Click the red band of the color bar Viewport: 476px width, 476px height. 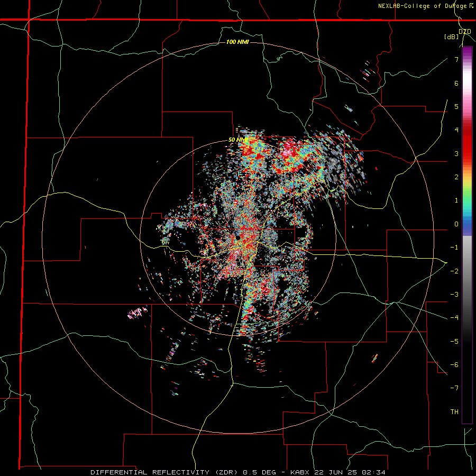pyautogui.click(x=467, y=143)
